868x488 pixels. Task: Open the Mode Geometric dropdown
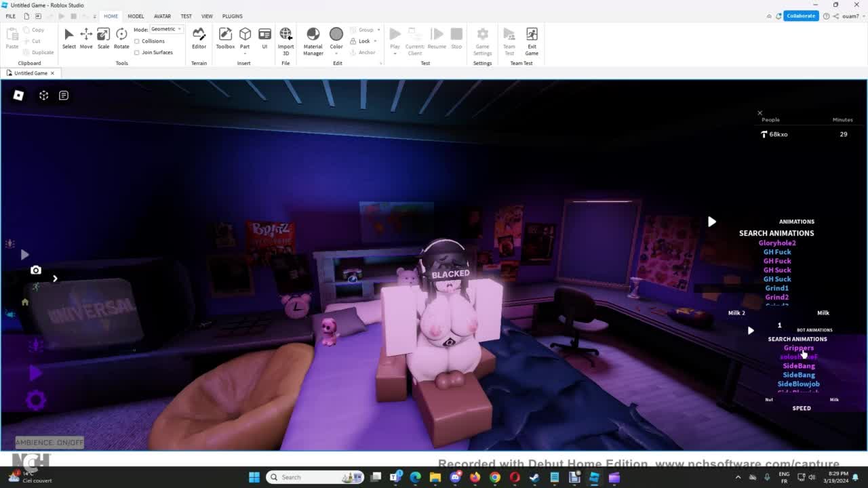[166, 29]
